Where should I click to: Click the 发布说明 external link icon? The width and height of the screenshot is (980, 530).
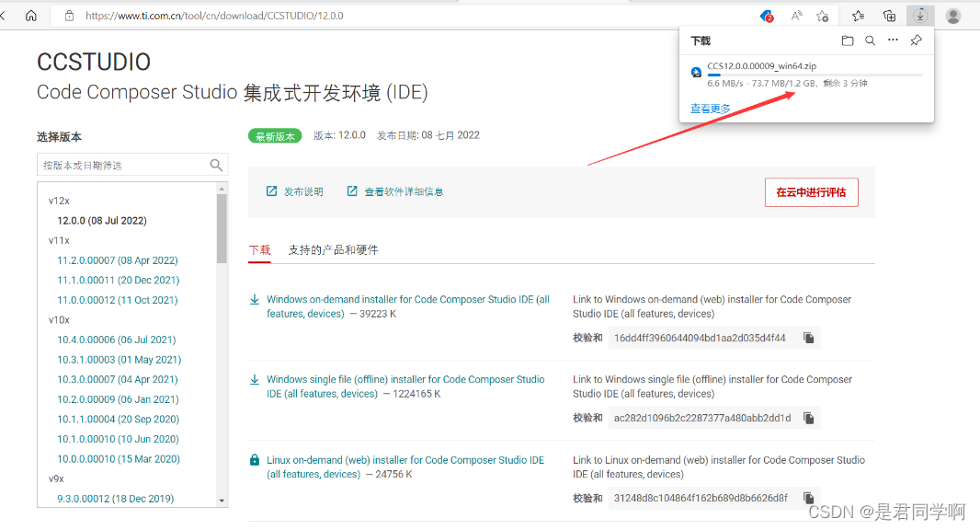(x=271, y=191)
